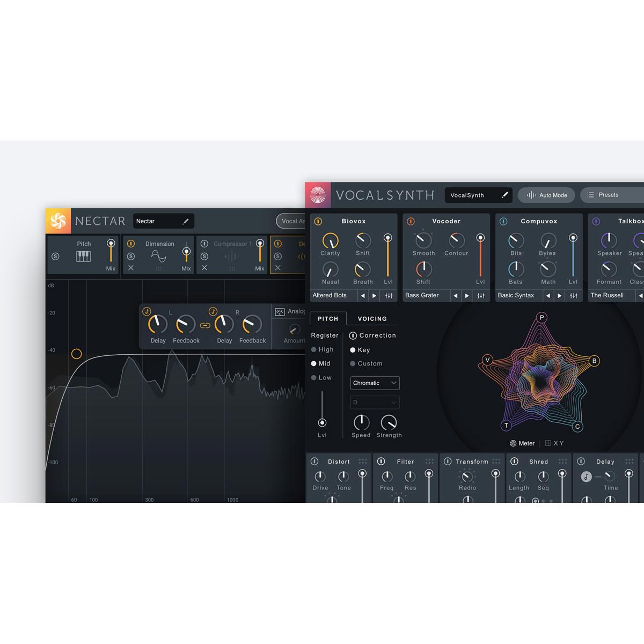Switch to the X Y view
The width and height of the screenshot is (644, 644).
tap(554, 443)
